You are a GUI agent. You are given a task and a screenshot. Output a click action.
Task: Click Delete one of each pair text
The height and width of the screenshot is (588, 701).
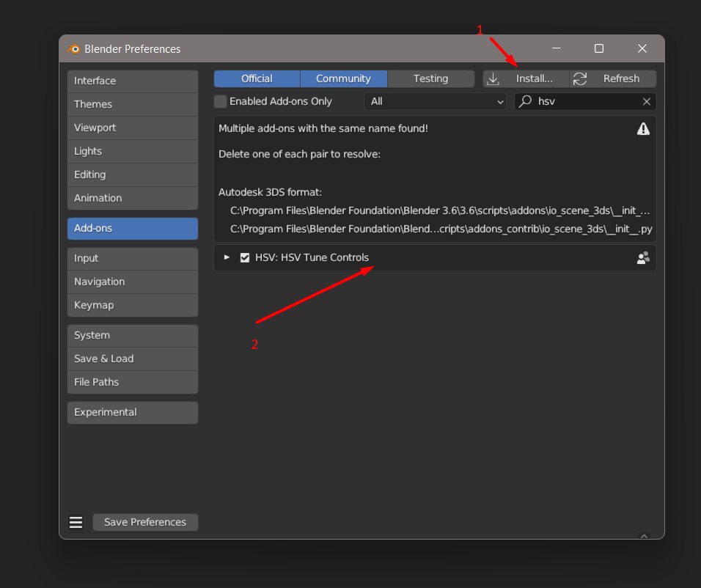[299, 154]
